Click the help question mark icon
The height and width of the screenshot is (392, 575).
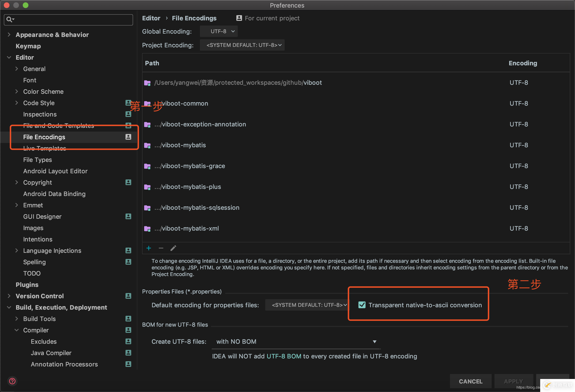(x=12, y=381)
